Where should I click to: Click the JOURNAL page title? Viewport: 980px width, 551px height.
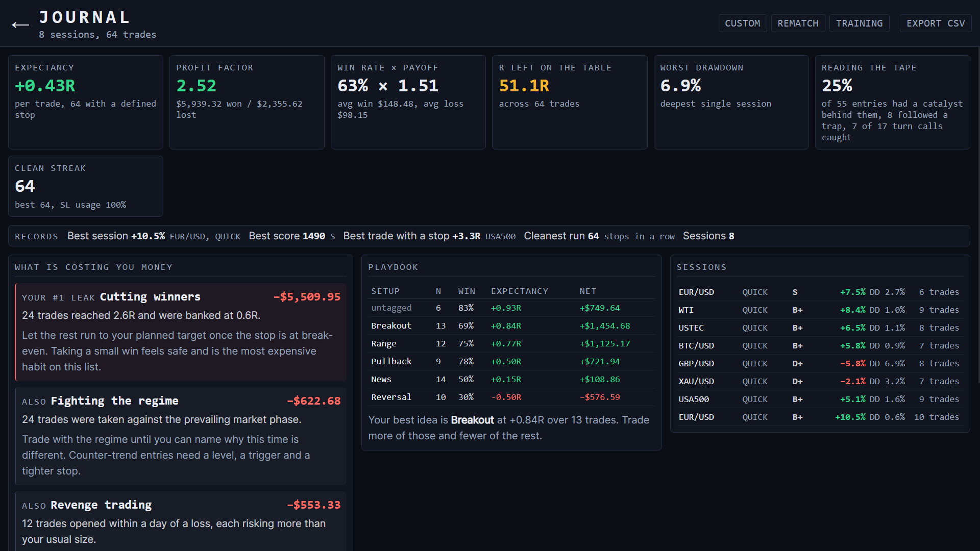point(85,17)
